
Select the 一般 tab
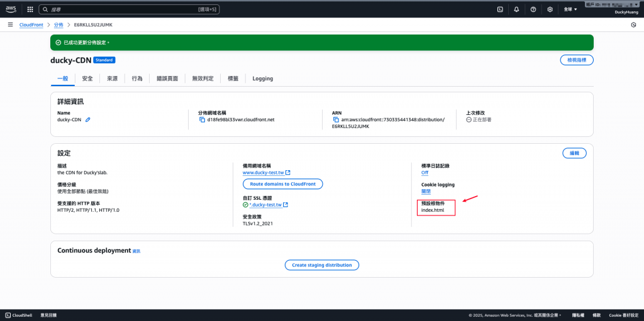pyautogui.click(x=62, y=79)
